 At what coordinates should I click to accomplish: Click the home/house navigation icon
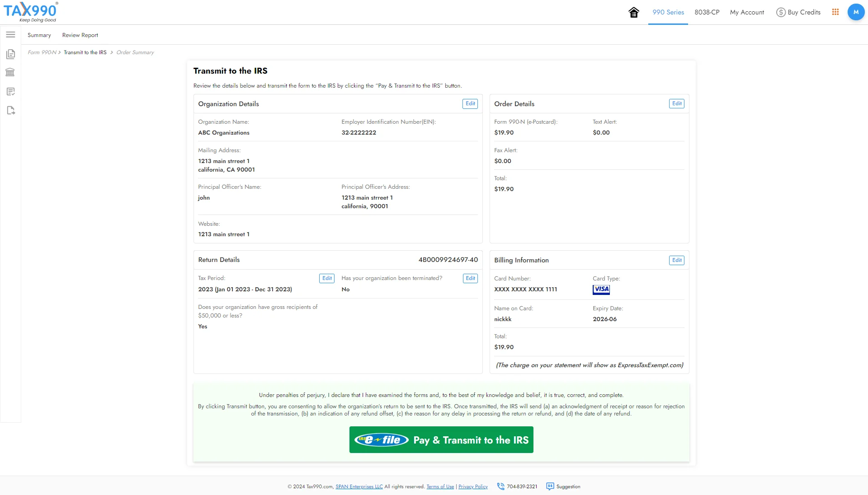coord(634,12)
